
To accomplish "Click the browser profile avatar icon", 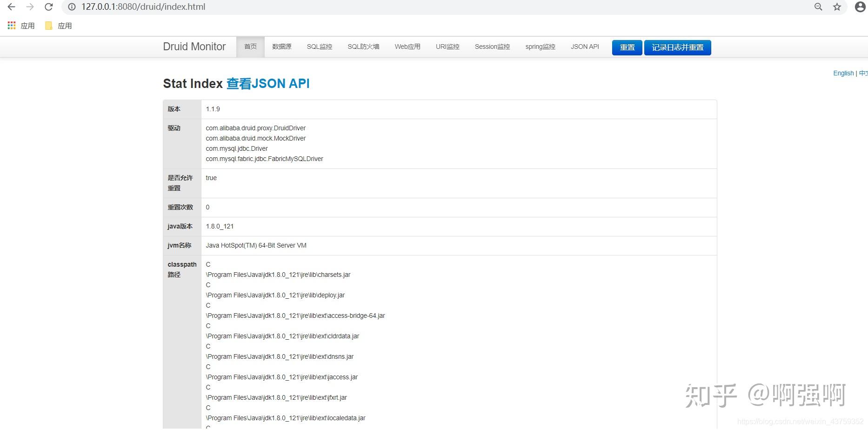I will click(859, 7).
